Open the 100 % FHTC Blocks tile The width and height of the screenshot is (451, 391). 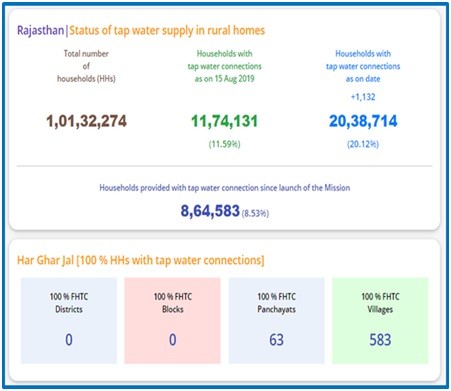pyautogui.click(x=172, y=321)
